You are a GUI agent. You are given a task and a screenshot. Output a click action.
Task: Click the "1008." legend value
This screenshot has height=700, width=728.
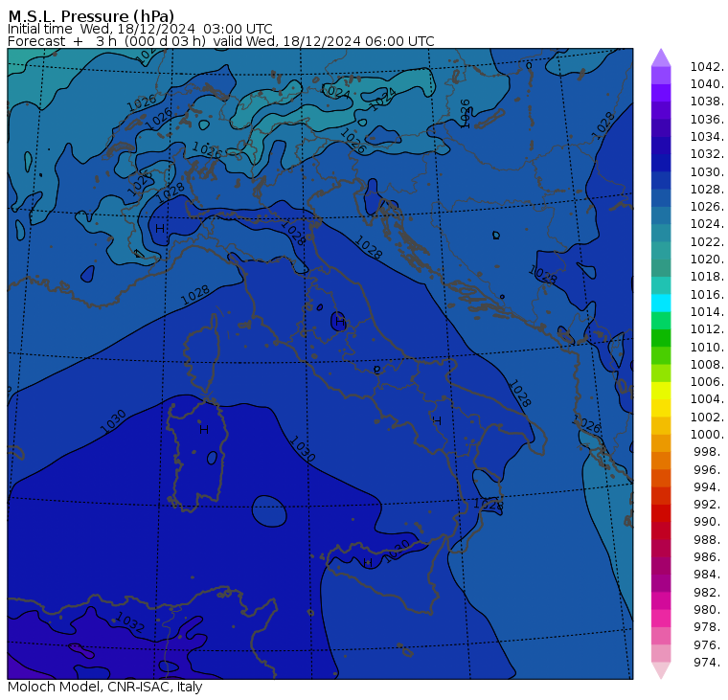tap(707, 365)
